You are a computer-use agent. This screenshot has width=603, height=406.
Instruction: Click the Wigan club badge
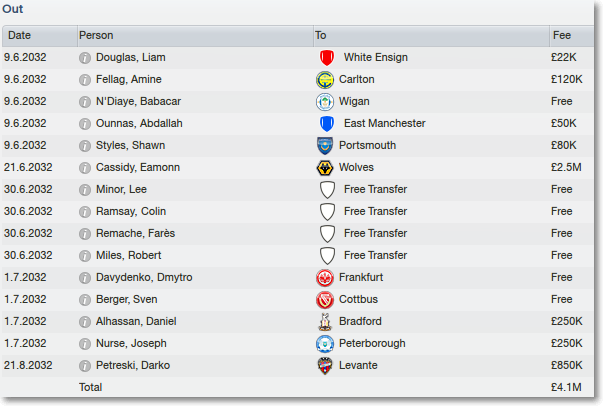point(325,102)
